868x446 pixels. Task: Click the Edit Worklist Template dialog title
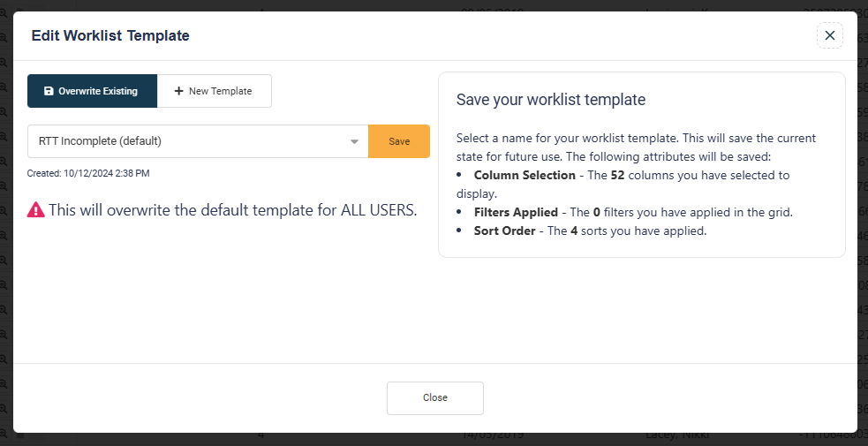110,35
